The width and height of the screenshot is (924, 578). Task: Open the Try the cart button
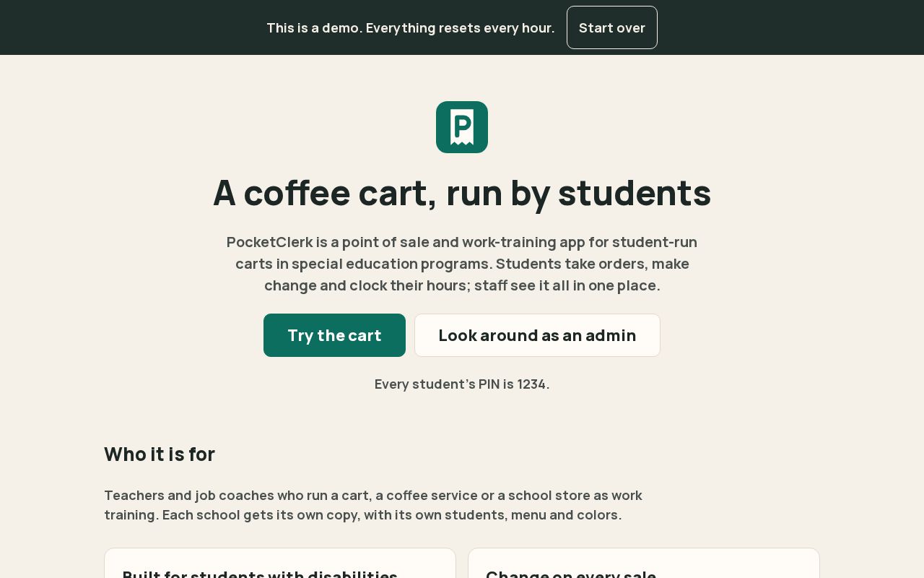(x=334, y=335)
